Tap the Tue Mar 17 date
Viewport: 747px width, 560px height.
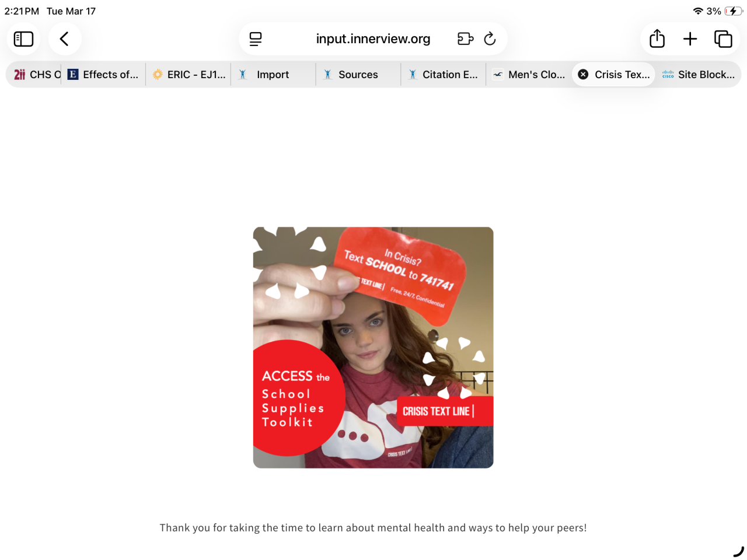tap(71, 11)
